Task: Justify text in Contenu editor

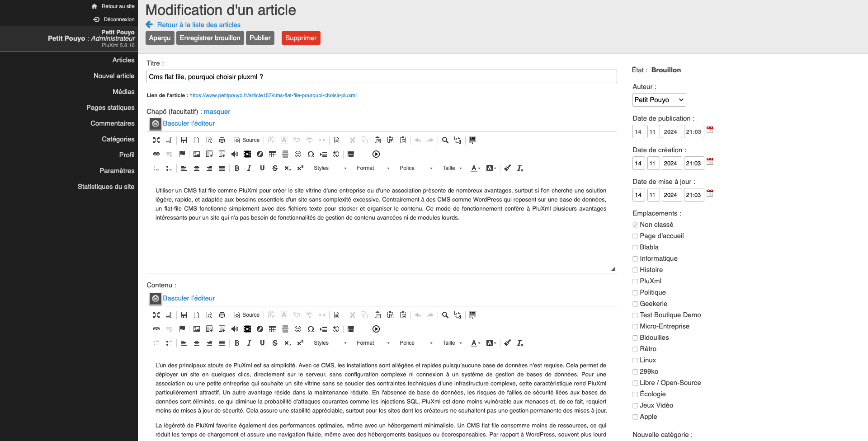Action: pyautogui.click(x=222, y=343)
